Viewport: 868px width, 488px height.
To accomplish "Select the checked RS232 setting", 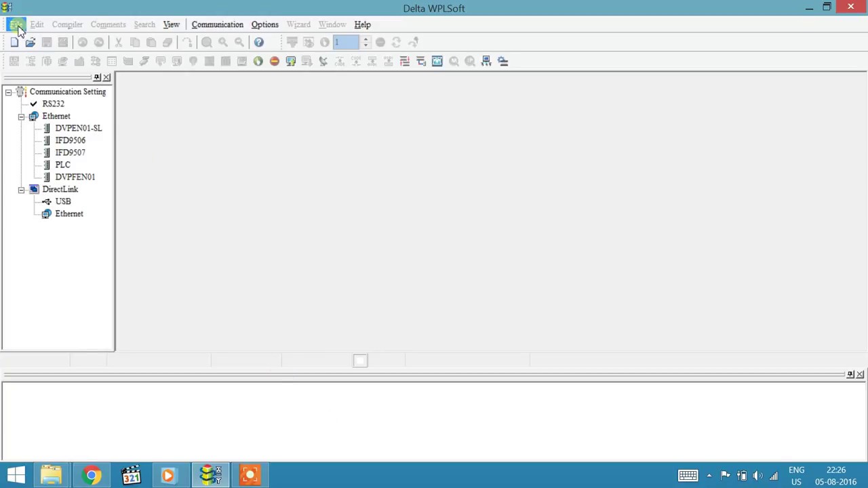I will click(x=53, y=104).
